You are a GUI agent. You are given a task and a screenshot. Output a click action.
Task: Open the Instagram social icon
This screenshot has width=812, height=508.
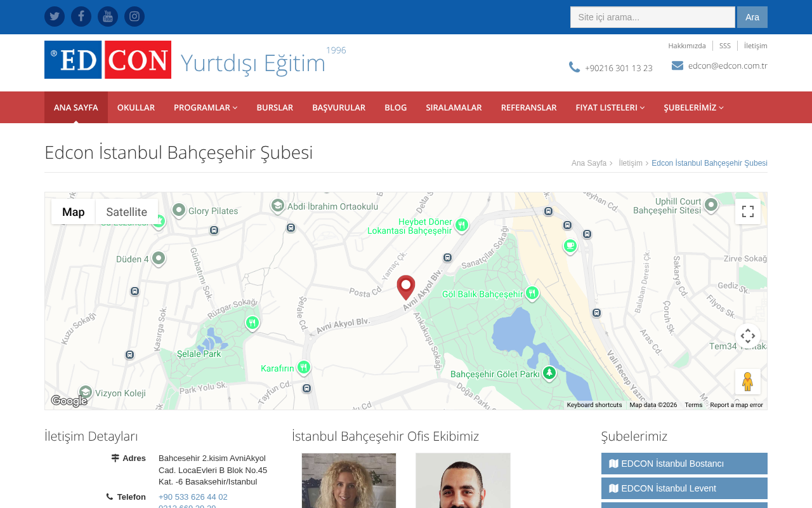click(x=134, y=17)
